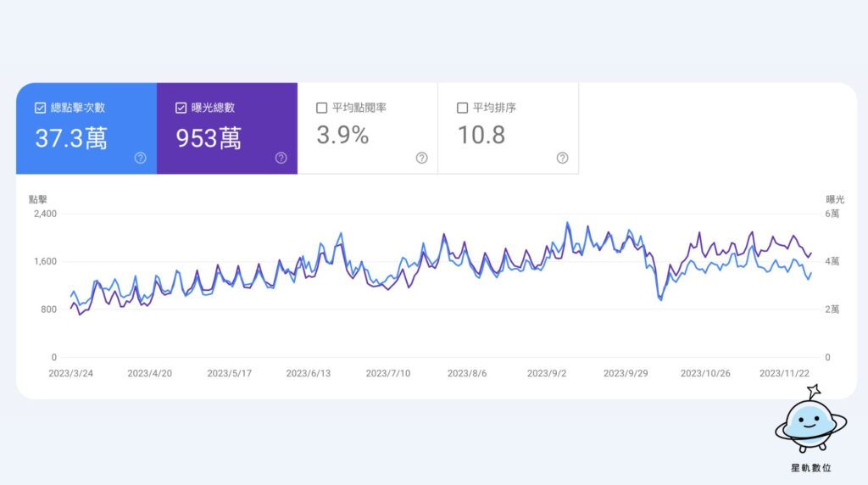
Task: Click the help icon in 總點擊次數 card
Action: [141, 158]
